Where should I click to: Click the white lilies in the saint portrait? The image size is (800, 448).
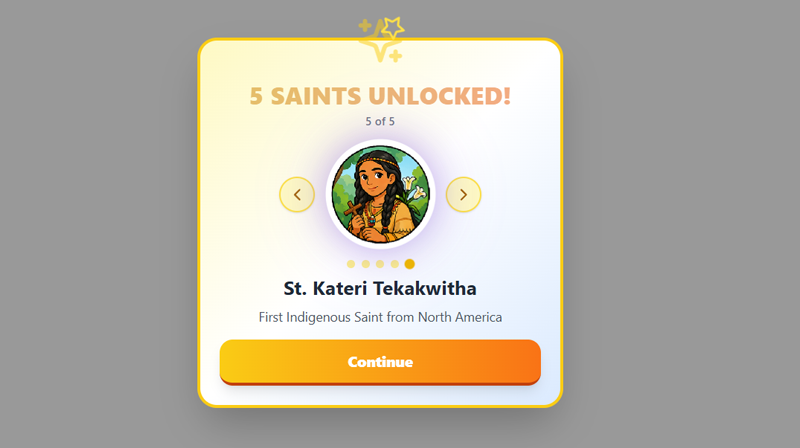coord(414,188)
